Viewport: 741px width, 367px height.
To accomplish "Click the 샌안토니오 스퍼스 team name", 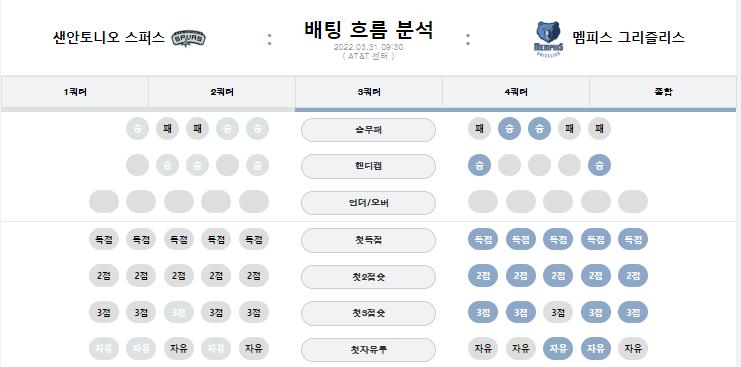I will pos(109,38).
